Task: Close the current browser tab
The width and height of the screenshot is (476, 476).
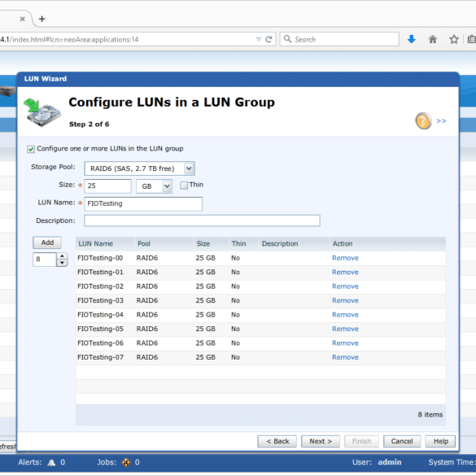Action: 23,19
